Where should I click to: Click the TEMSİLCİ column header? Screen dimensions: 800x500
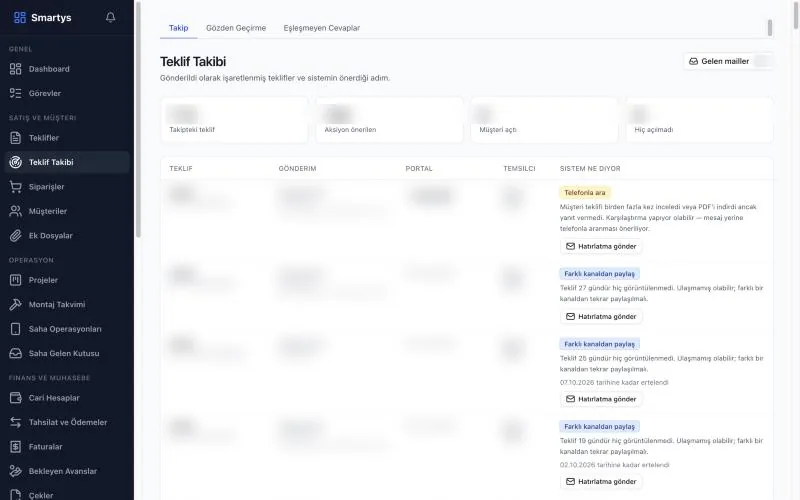tap(519, 168)
